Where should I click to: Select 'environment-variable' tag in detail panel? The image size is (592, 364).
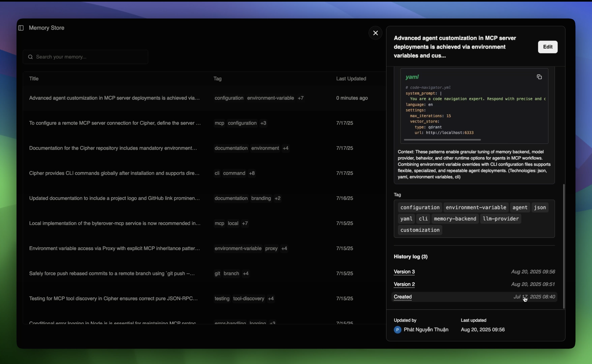[476, 207]
